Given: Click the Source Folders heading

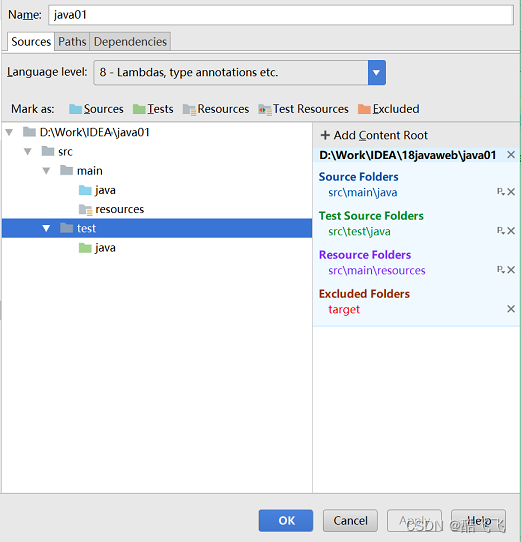Looking at the screenshot, I should [359, 177].
